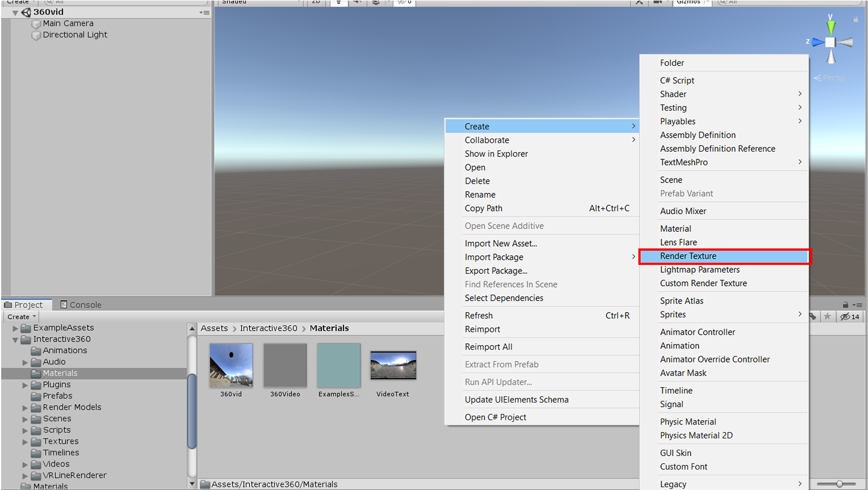This screenshot has width=868, height=490.
Task: Click the gizmo's green Y axis cone
Action: click(x=831, y=27)
